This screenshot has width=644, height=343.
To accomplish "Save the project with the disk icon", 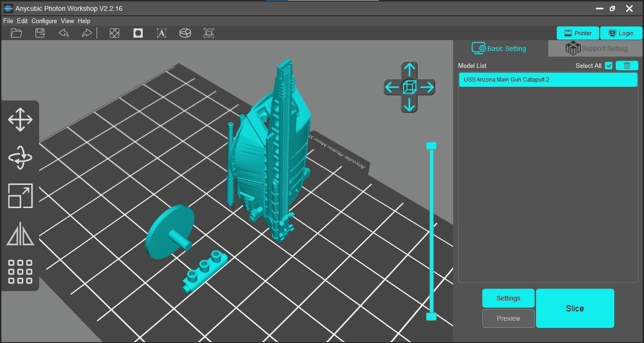I will pos(40,33).
